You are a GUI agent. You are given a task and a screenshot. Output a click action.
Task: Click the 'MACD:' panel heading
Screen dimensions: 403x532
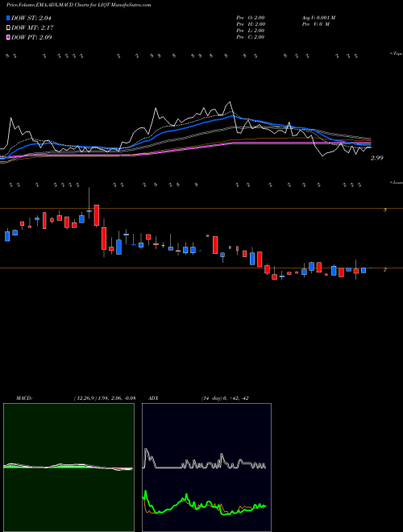[24, 398]
